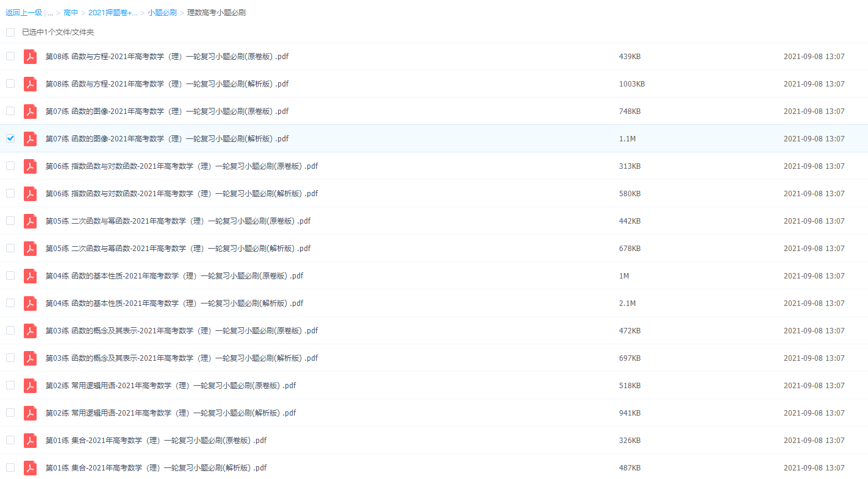
Task: Click PDF icon of 第08练 函数与方程 原卷版
Action: pyautogui.click(x=30, y=57)
